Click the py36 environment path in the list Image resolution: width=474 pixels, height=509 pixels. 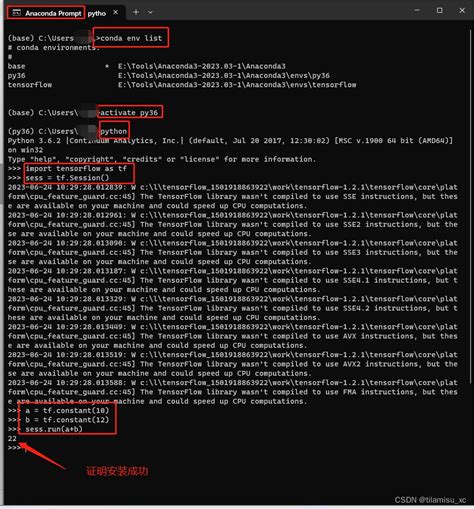tap(224, 75)
